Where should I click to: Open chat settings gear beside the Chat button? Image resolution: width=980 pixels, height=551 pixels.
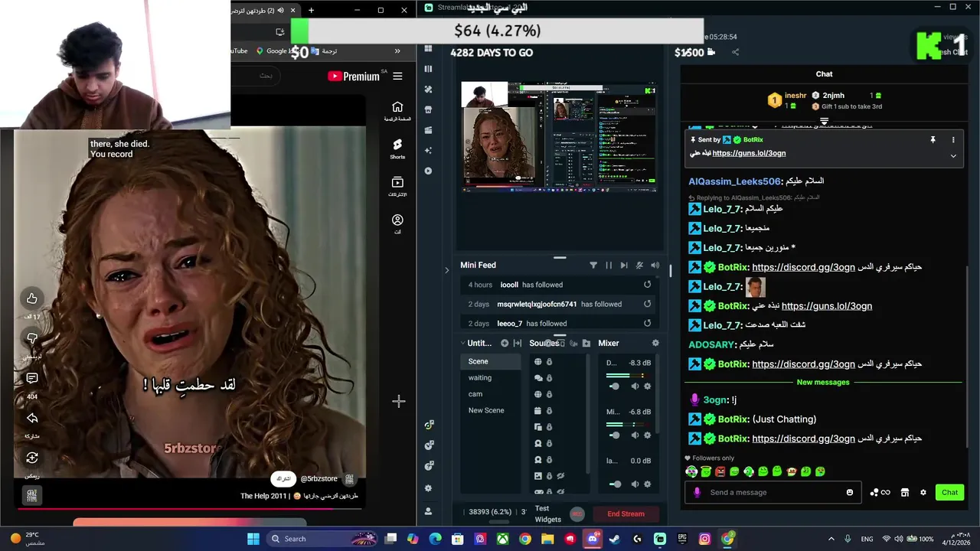(x=923, y=492)
